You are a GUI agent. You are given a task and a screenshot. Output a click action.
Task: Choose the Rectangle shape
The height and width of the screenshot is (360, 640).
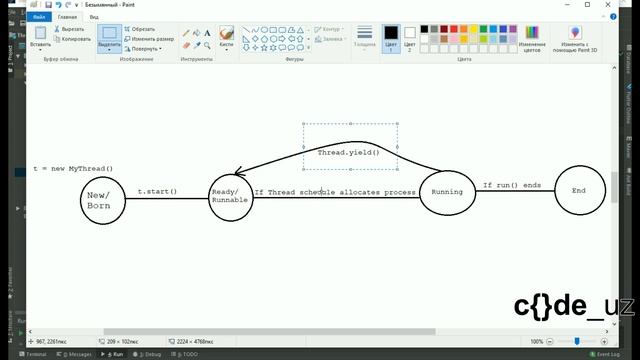(x=273, y=30)
